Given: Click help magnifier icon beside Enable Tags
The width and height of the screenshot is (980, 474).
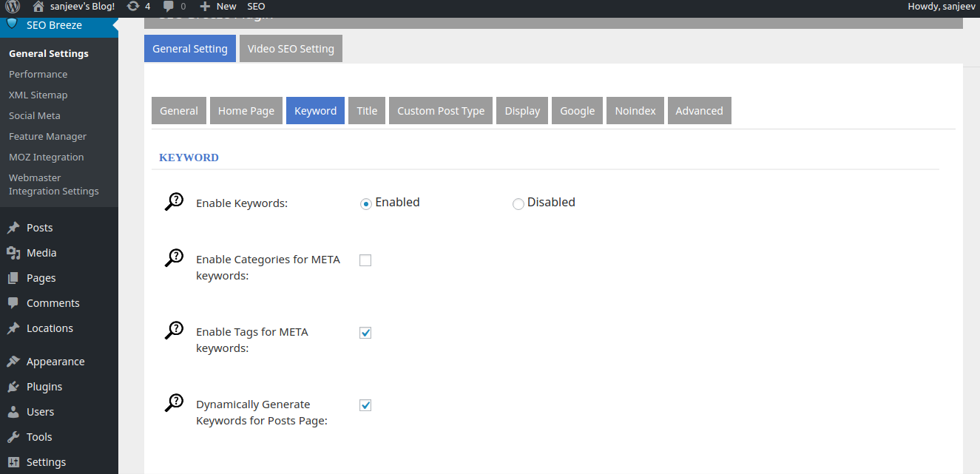Looking at the screenshot, I should pos(174,331).
